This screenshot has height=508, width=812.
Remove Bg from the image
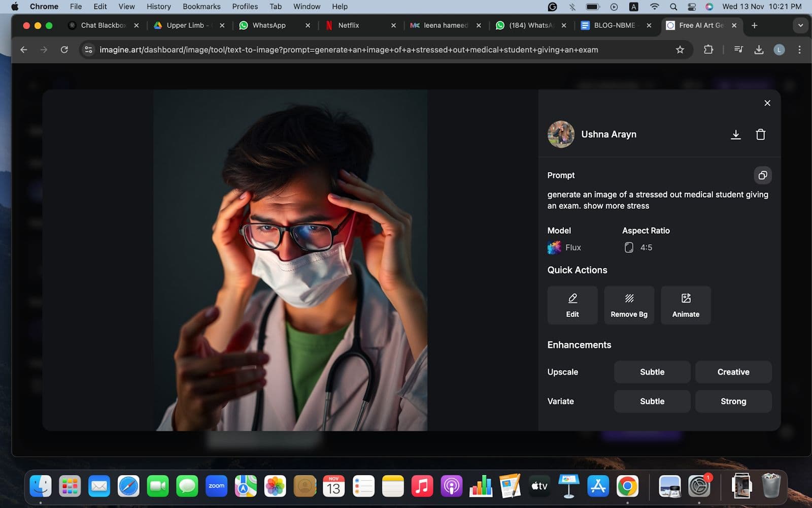click(629, 305)
